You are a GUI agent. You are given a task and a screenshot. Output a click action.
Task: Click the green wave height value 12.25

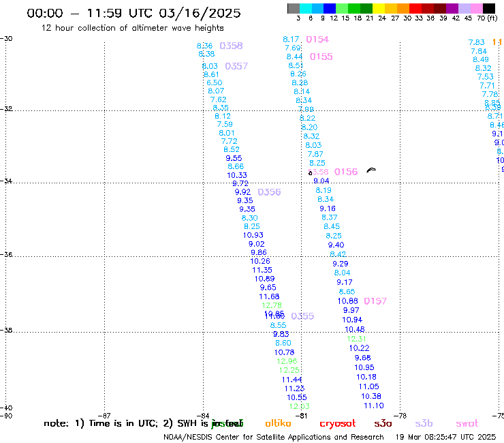pyautogui.click(x=289, y=370)
